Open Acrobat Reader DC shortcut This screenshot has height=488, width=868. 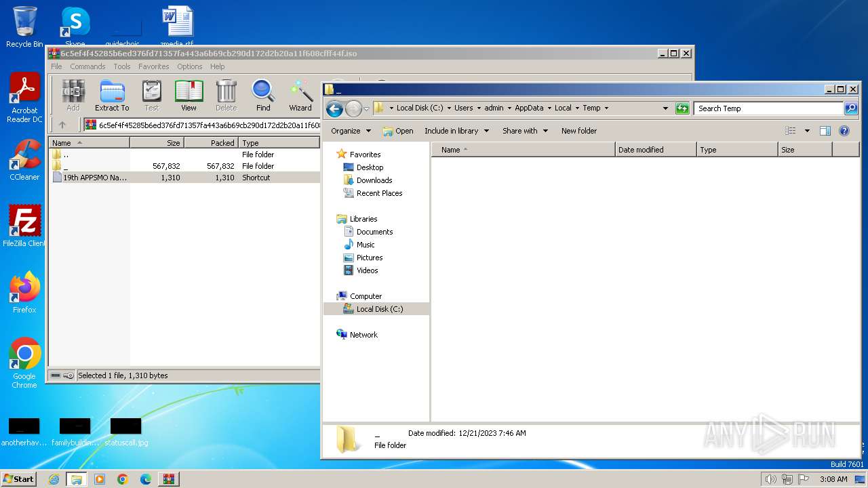pyautogui.click(x=24, y=98)
